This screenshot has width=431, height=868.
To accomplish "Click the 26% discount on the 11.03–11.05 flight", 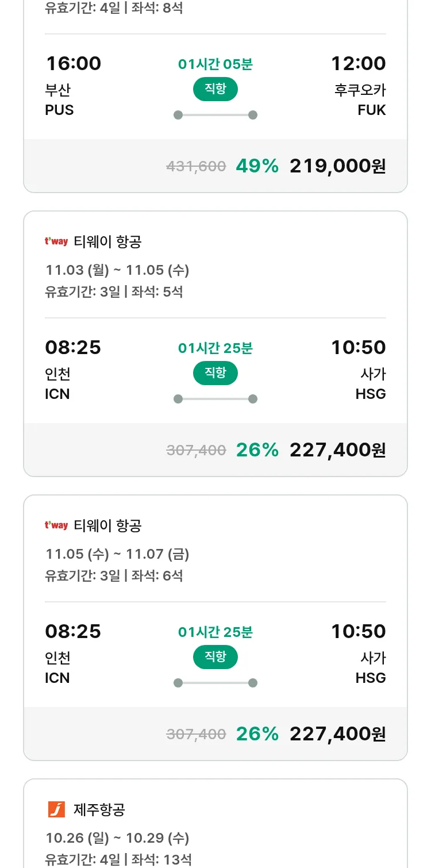I will point(257,450).
